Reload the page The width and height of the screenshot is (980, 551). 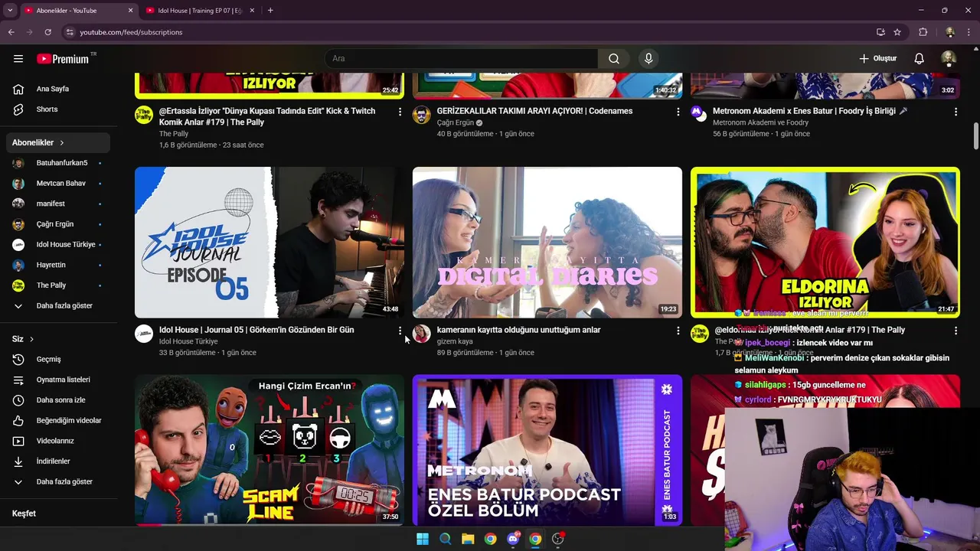pos(47,32)
